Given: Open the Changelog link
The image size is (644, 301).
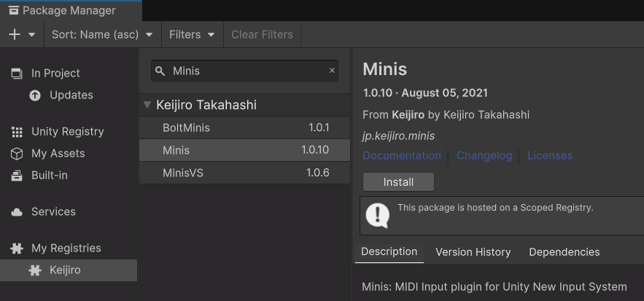Looking at the screenshot, I should click(x=484, y=156).
